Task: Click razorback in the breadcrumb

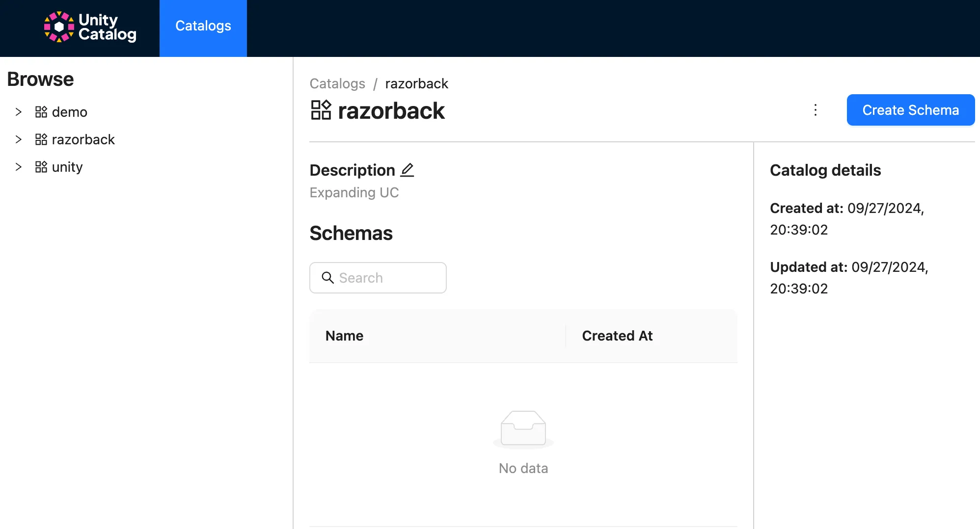Action: (x=416, y=84)
